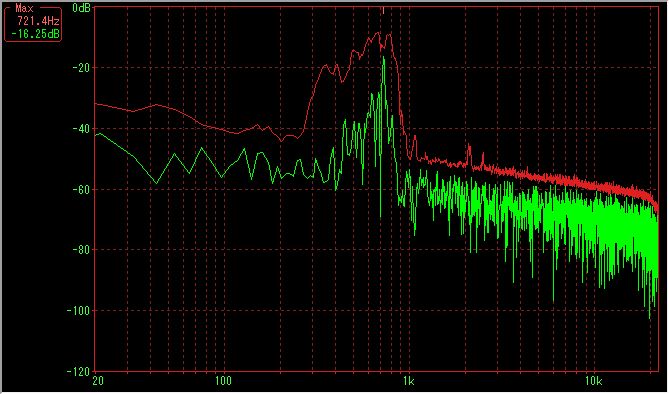Click the peak marker tick at top
Screen dimensions: 669x394
tap(383, 11)
